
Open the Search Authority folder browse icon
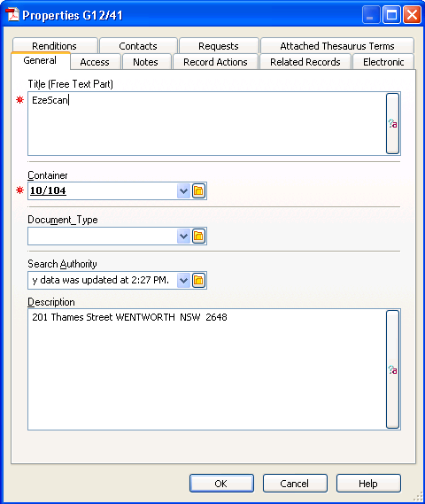click(198, 280)
